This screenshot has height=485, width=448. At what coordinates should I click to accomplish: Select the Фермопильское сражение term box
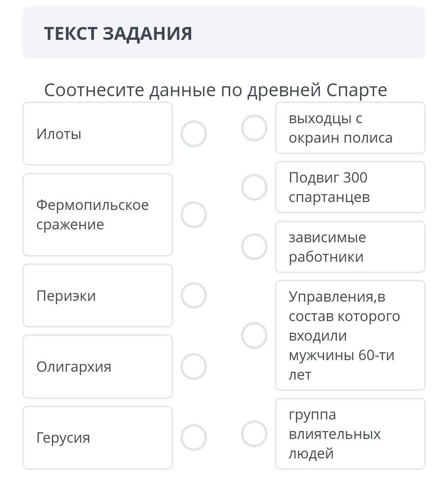97,214
